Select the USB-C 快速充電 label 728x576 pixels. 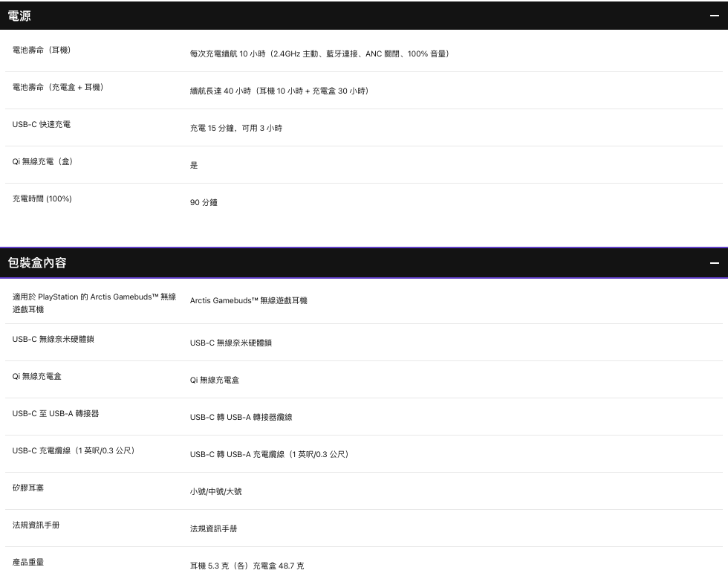click(x=42, y=124)
